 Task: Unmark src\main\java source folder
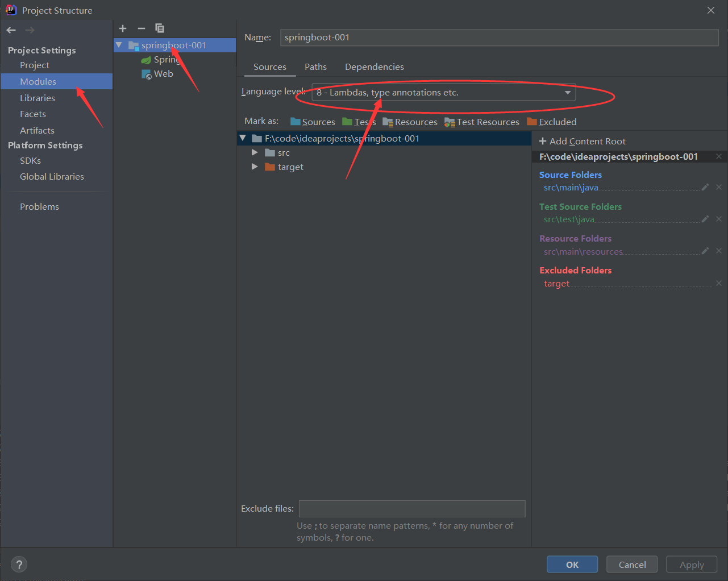pyautogui.click(x=719, y=187)
